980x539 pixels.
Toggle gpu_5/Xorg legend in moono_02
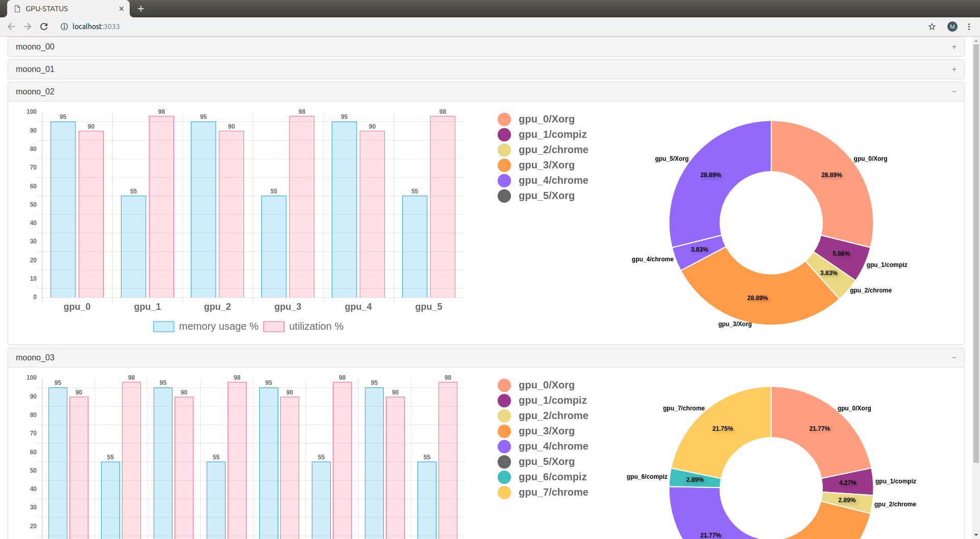click(x=536, y=196)
